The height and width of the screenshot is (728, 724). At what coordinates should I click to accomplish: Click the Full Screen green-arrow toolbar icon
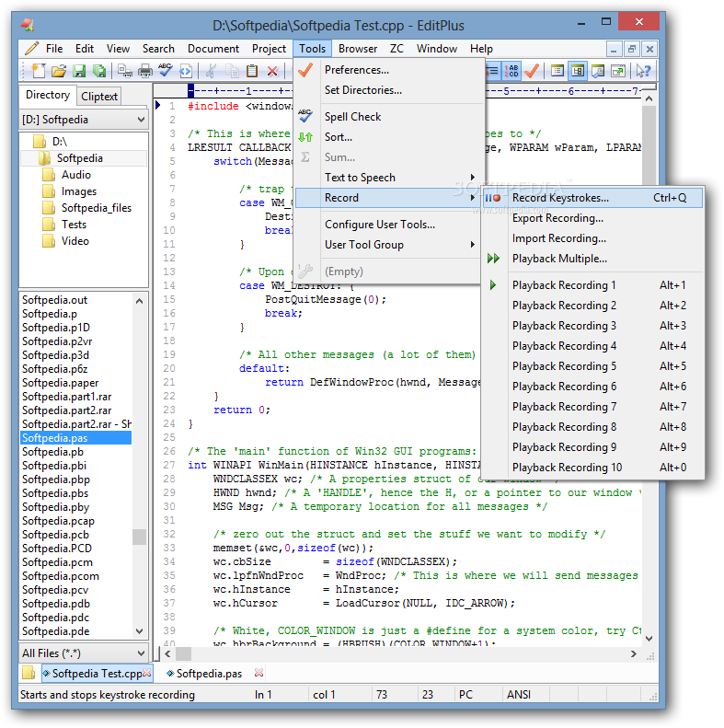click(x=617, y=71)
